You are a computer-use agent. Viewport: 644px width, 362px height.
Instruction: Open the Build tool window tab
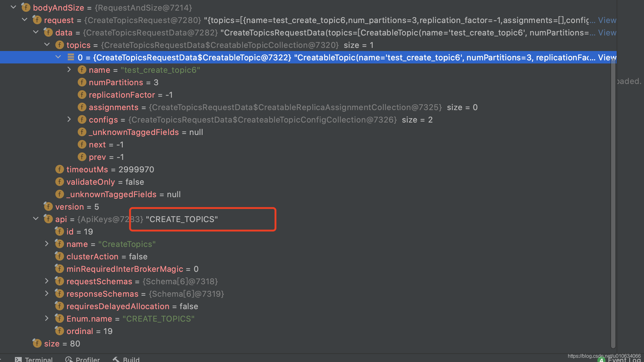[x=126, y=359]
